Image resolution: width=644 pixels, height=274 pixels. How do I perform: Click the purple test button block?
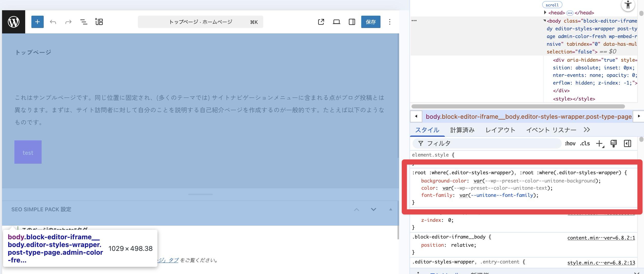pos(28,152)
